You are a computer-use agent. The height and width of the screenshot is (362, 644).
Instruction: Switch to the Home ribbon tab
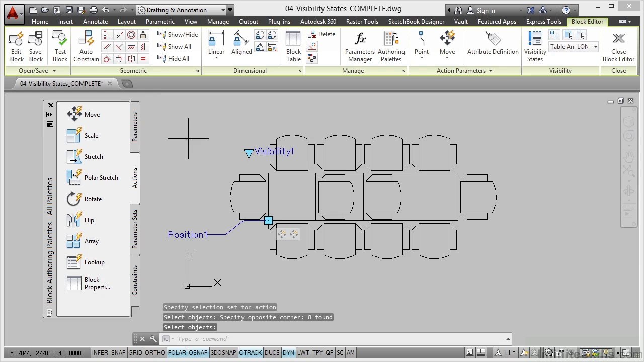[40, 22]
